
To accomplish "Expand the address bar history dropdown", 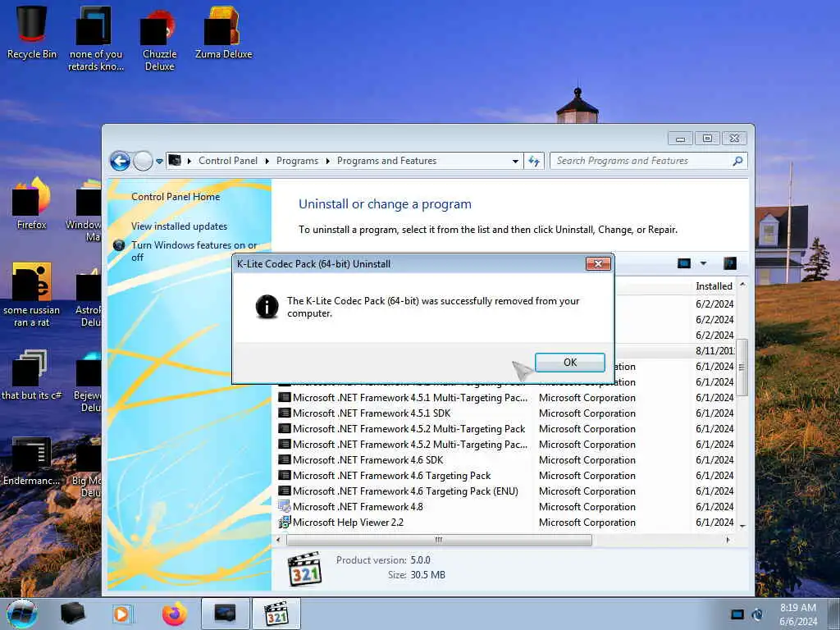I will (x=515, y=162).
